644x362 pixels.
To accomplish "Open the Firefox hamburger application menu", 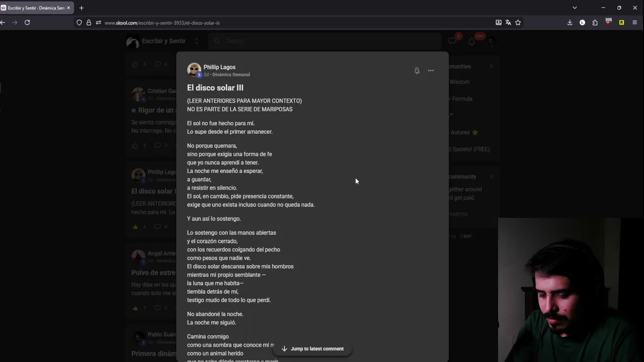I will [634, 23].
